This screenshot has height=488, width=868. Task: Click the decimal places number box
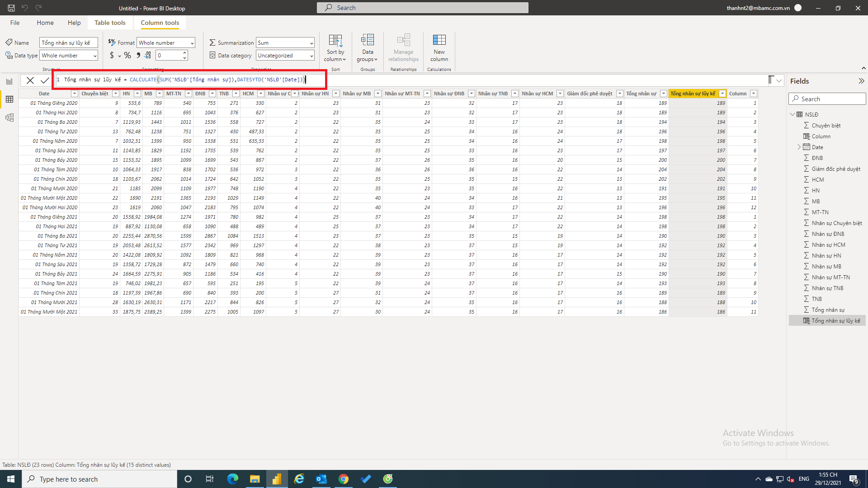click(169, 56)
